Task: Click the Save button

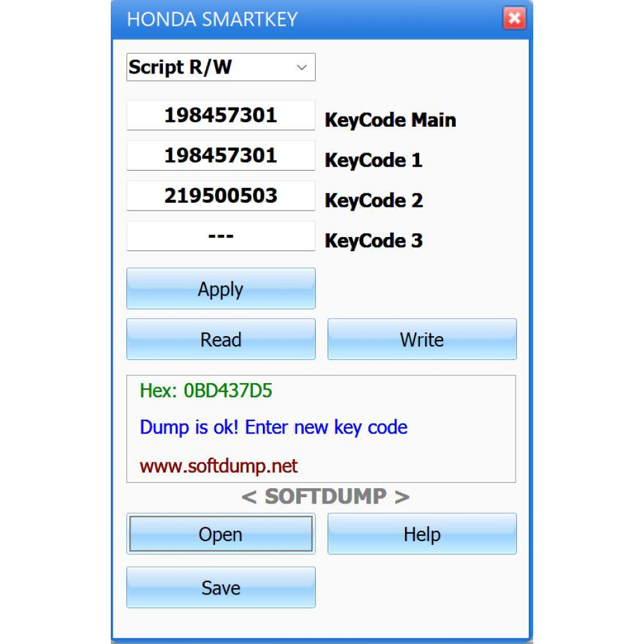Action: coord(220,587)
